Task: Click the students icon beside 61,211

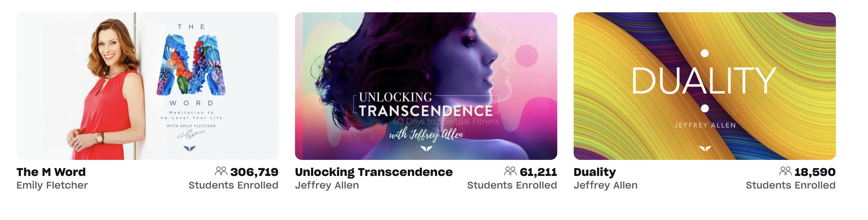Action: click(510, 171)
